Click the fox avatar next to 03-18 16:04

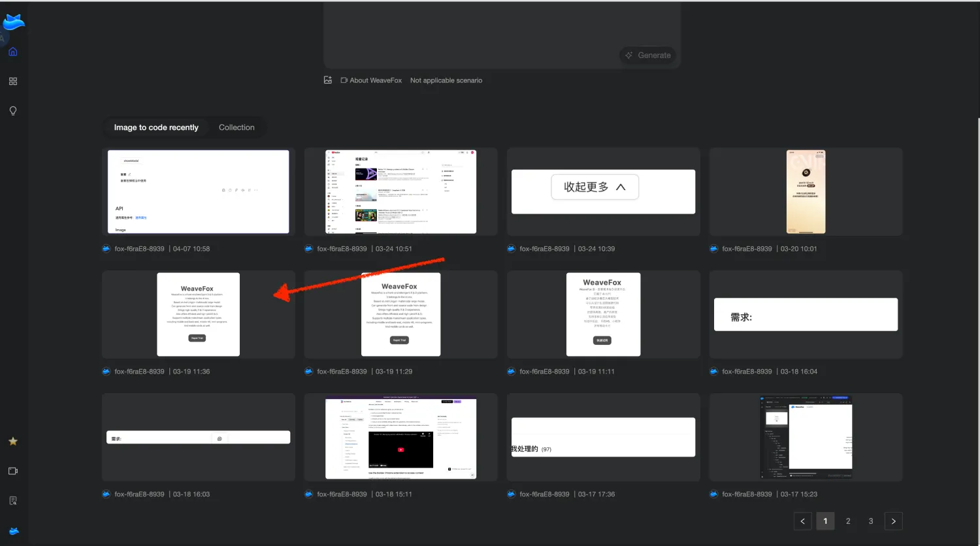[x=714, y=372]
